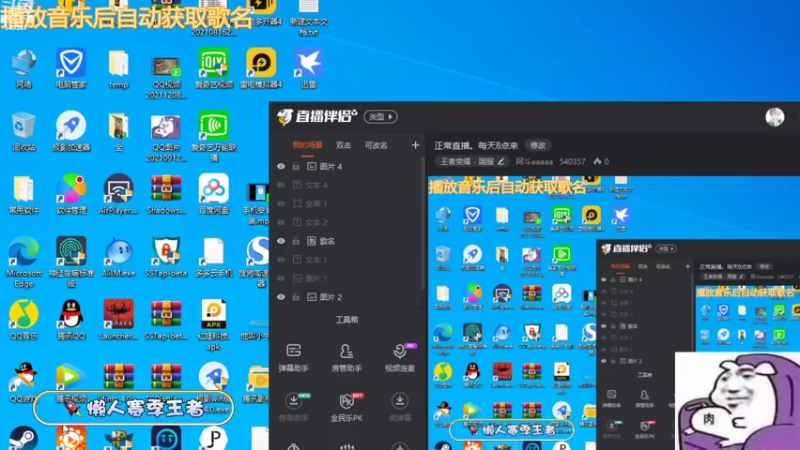Click the lock icon on the 歌名 layer

296,241
